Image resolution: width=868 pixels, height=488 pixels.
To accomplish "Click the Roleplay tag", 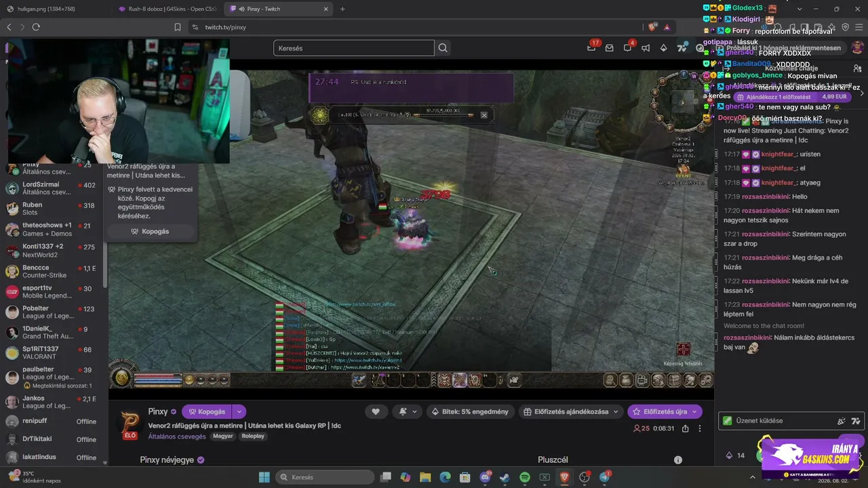I will pyautogui.click(x=253, y=436).
